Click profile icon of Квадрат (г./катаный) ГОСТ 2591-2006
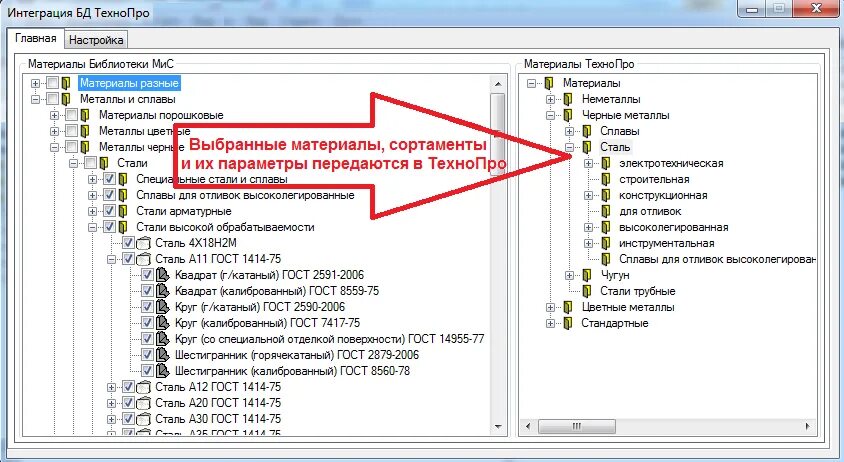Screen dimensions: 844x462 coord(163,275)
